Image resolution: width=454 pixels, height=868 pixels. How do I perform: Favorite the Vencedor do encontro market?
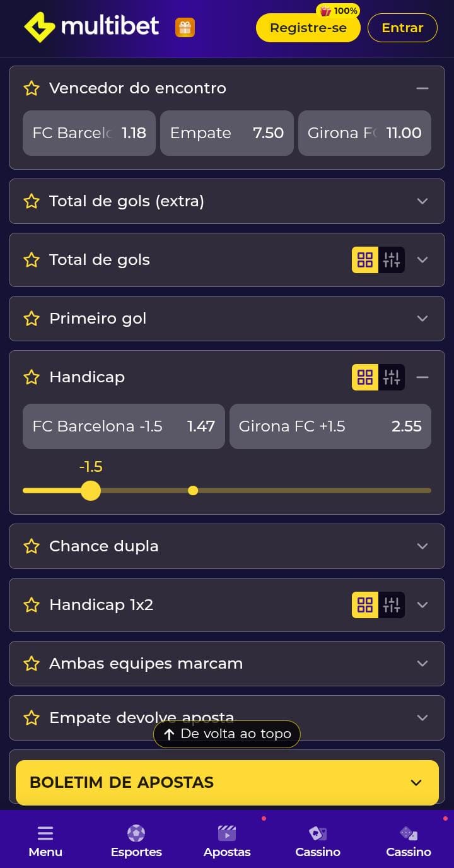pyautogui.click(x=32, y=88)
